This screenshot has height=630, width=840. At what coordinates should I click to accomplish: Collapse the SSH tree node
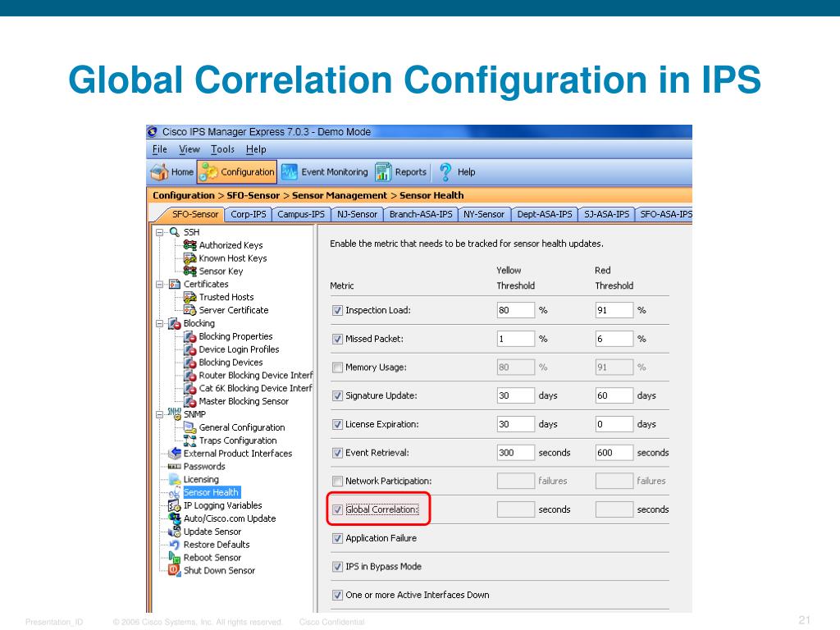[160, 232]
